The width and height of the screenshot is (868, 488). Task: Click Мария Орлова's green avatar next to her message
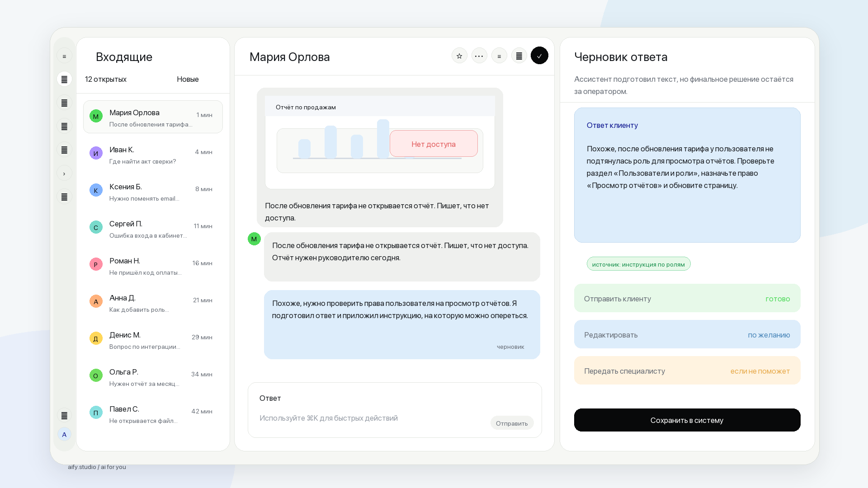click(x=254, y=239)
